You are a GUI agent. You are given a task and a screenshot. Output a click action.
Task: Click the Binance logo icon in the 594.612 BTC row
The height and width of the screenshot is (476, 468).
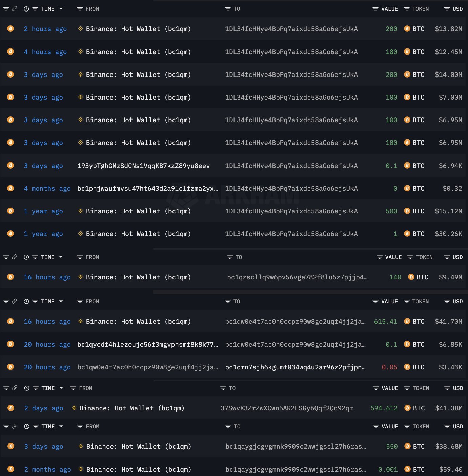pos(74,408)
